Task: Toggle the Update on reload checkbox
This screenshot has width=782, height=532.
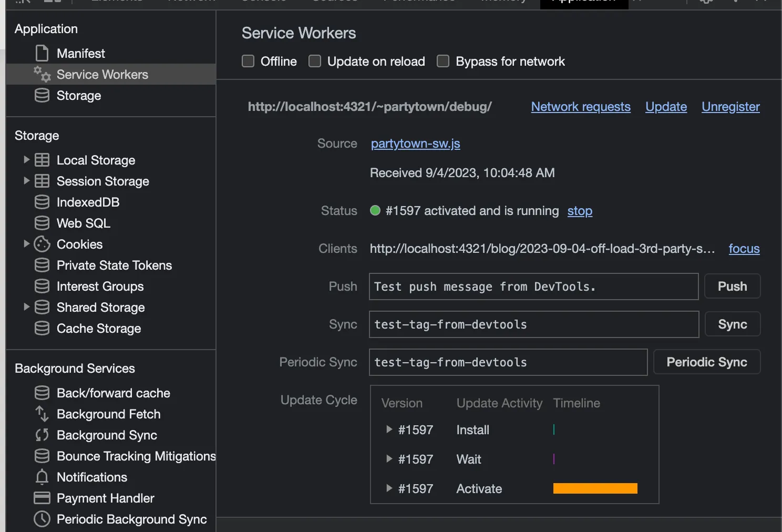Action: tap(315, 62)
